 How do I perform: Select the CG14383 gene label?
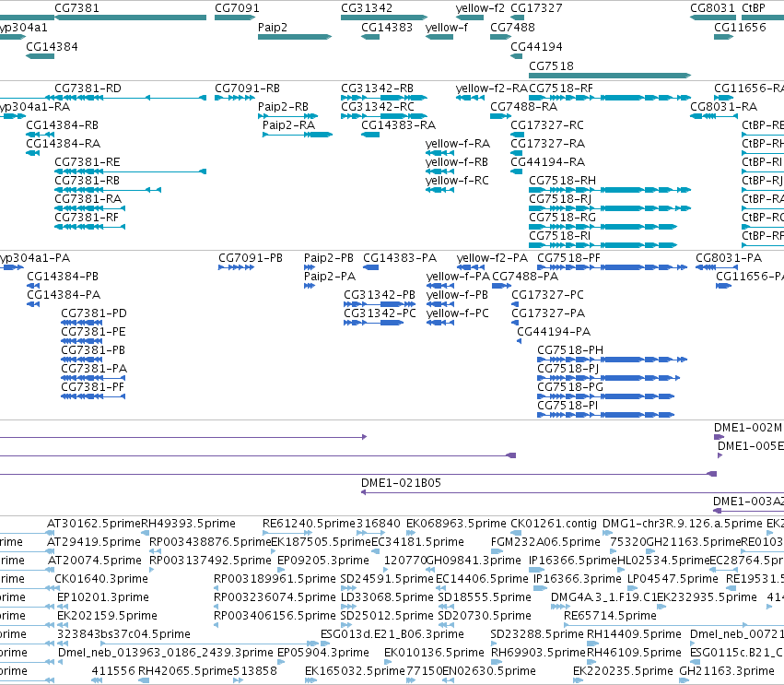click(387, 27)
